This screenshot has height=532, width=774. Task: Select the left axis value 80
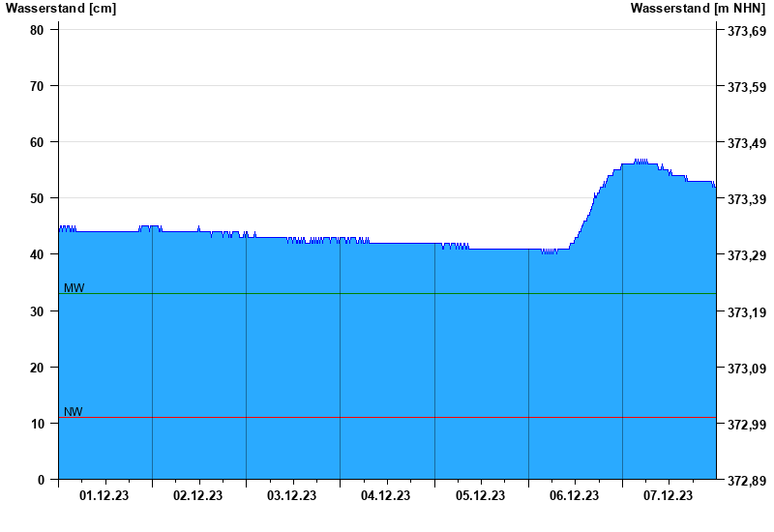[37, 30]
